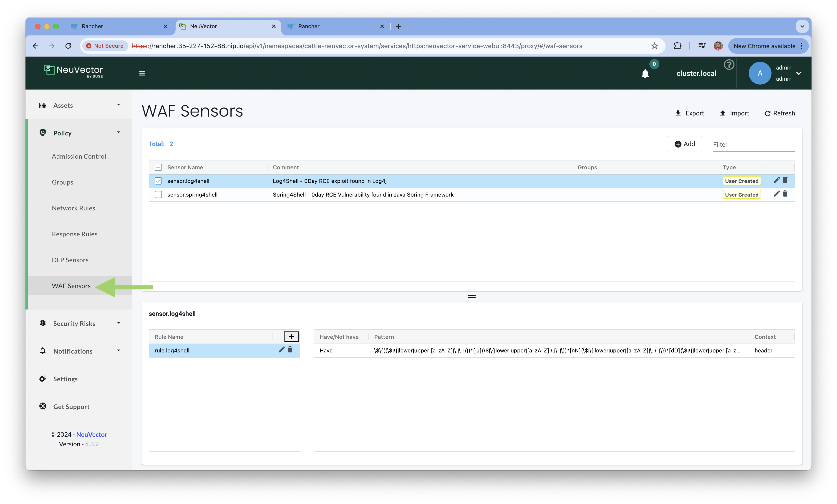Screen dimensions: 837x504
Task: Click the help question mark icon
Action: pyautogui.click(x=729, y=65)
